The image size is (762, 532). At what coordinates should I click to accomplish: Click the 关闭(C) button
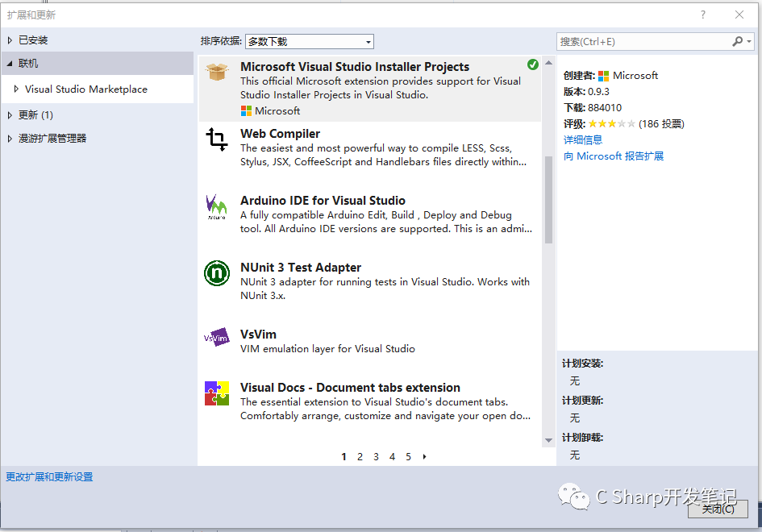pos(718,509)
